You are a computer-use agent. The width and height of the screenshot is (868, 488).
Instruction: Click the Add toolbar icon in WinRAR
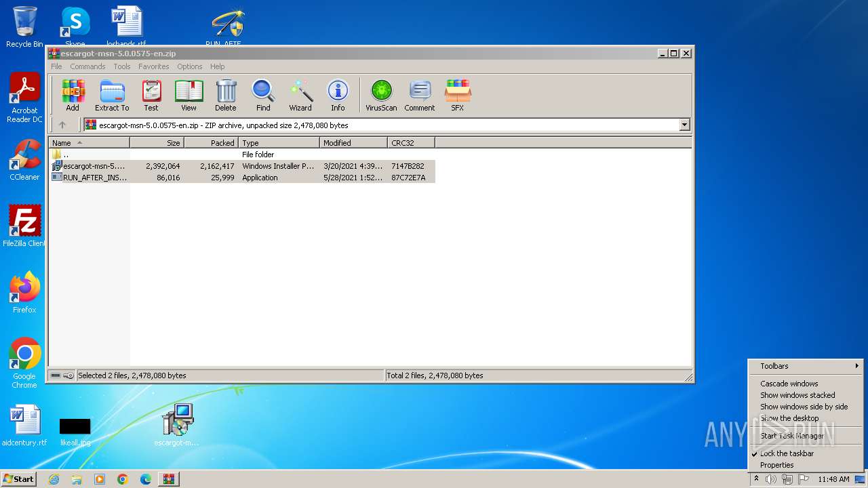pyautogui.click(x=73, y=96)
